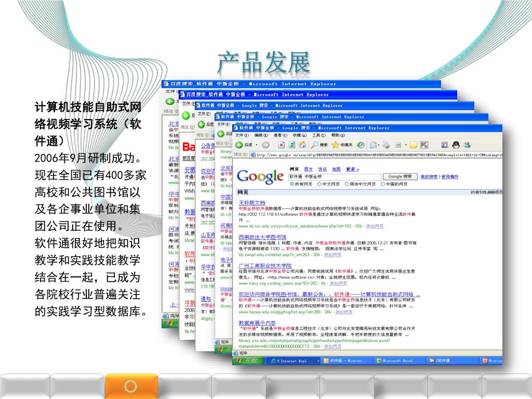This screenshot has height=399, width=532.
Task: Click the orange circle slide navigation button
Action: tap(131, 387)
